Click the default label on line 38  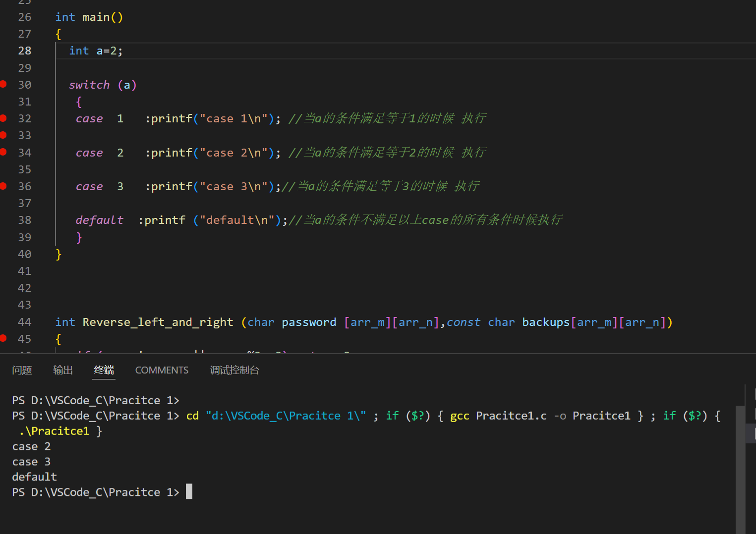coord(99,220)
